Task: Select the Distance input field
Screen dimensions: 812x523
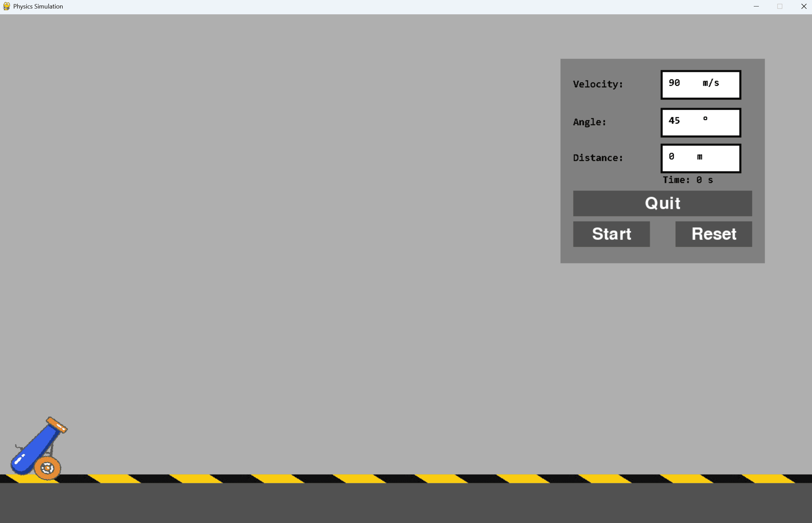Action: (700, 158)
